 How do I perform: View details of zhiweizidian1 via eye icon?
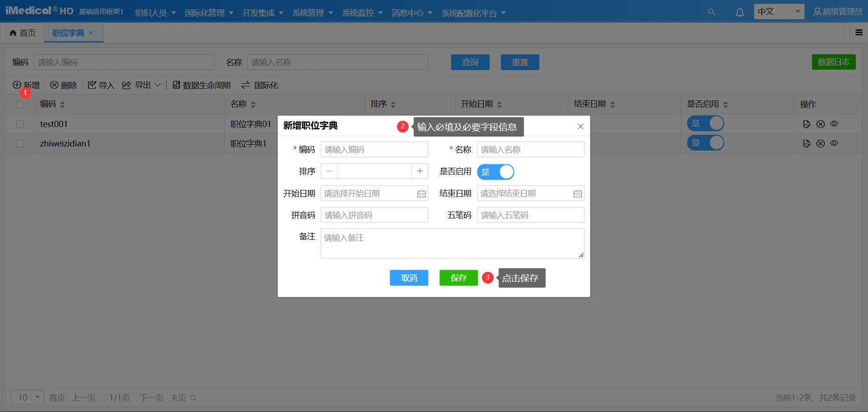(834, 143)
